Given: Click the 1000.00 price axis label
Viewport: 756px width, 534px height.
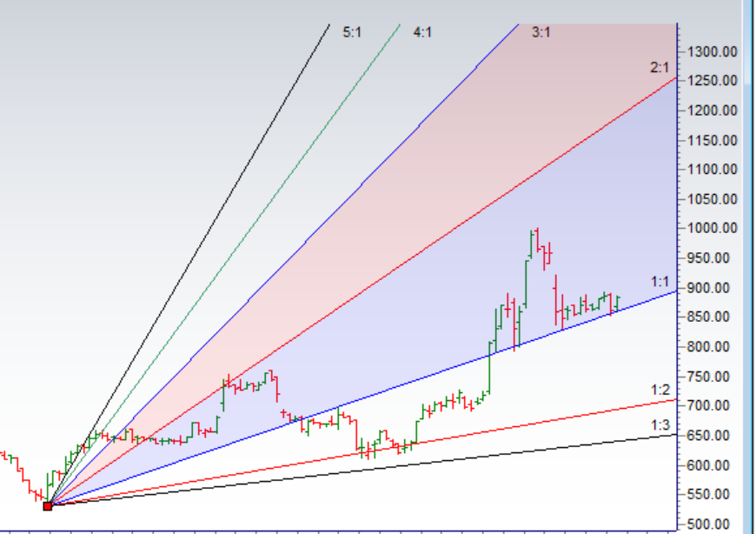Looking at the screenshot, I should tap(713, 229).
